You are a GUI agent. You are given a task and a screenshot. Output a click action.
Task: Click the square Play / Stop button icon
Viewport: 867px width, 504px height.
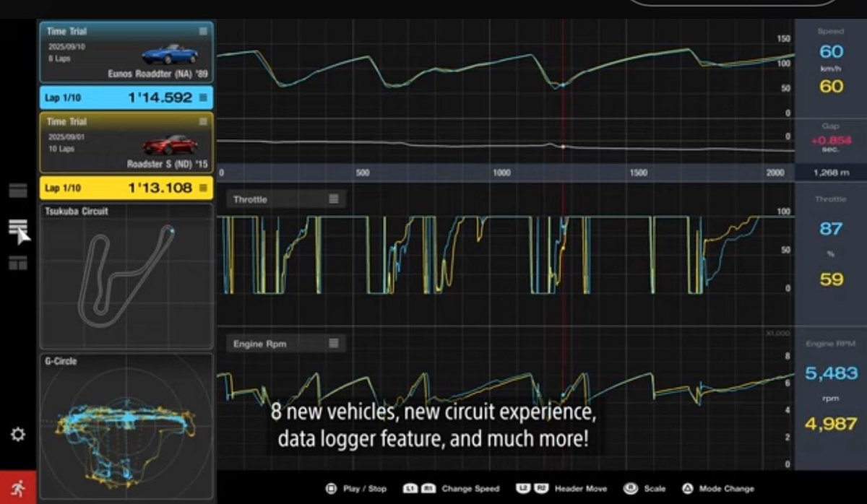tap(332, 489)
